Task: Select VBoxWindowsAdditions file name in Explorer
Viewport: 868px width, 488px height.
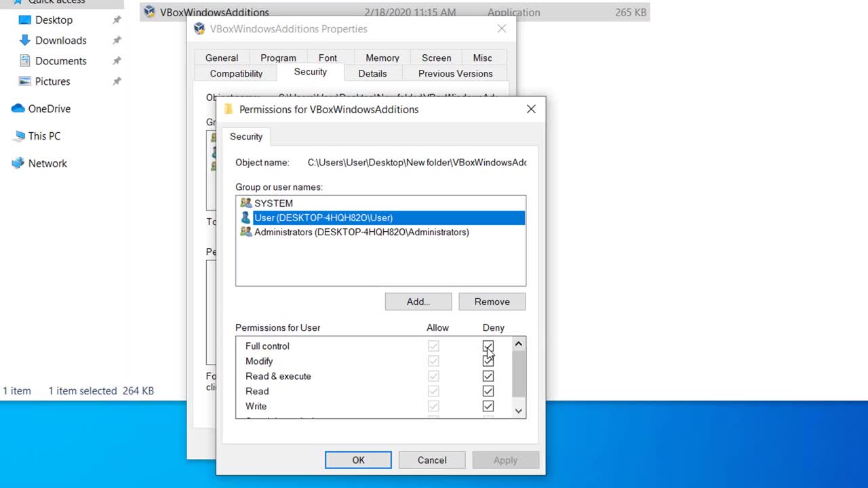Action: coord(214,12)
